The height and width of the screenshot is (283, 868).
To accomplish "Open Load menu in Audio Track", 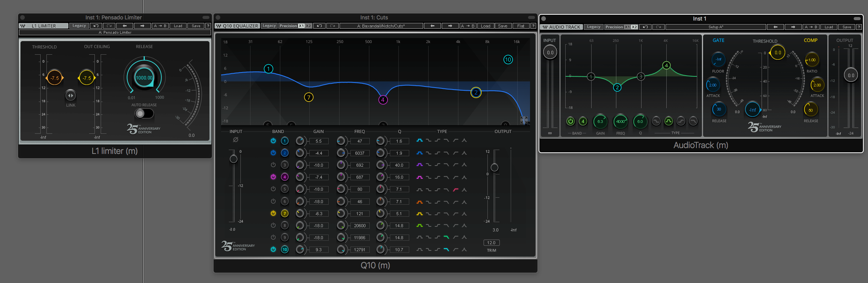I will click(829, 27).
